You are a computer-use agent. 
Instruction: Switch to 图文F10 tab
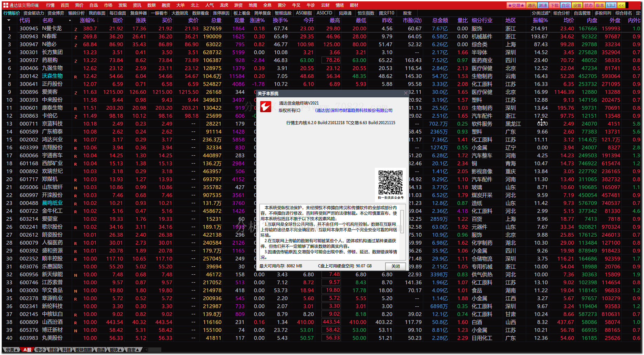(387, 13)
